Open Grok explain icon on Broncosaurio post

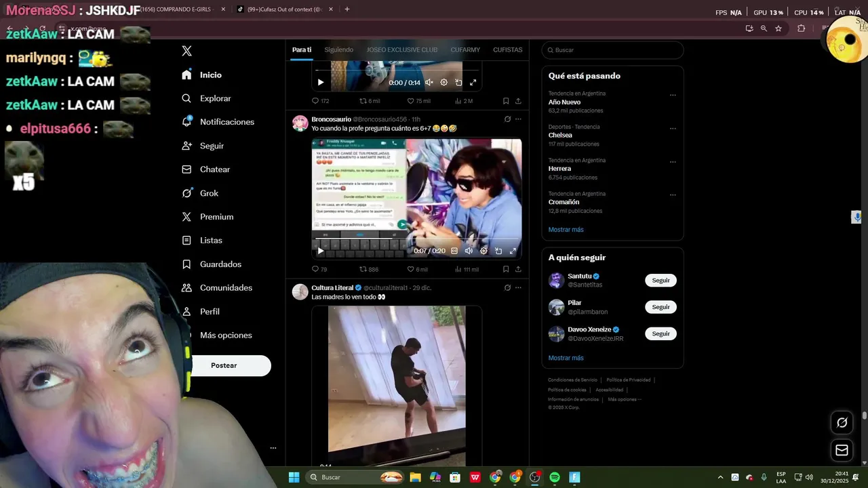(507, 119)
